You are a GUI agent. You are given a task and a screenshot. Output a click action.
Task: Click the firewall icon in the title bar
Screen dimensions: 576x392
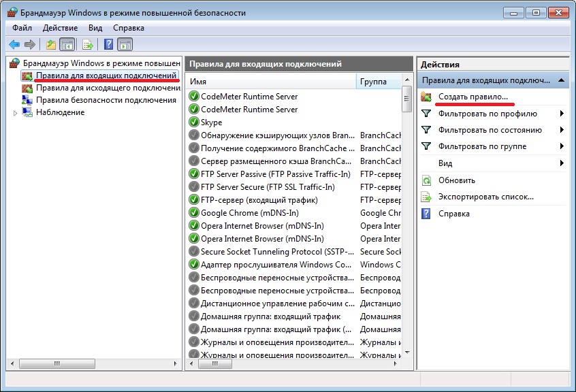(12, 12)
